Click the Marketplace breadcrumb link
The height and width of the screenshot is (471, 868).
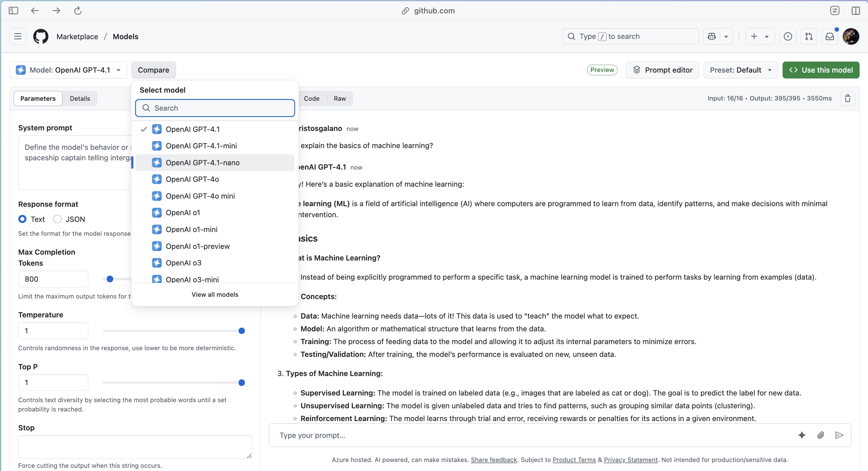tap(77, 36)
